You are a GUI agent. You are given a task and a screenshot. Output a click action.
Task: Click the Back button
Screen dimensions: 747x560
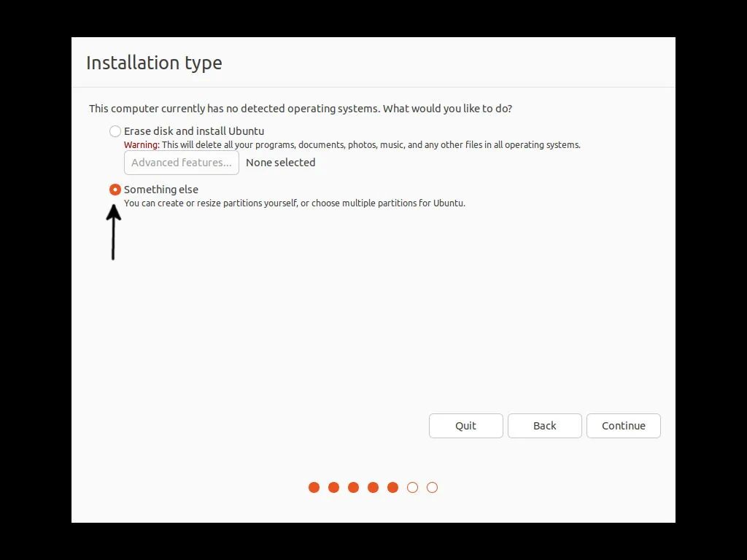(544, 426)
